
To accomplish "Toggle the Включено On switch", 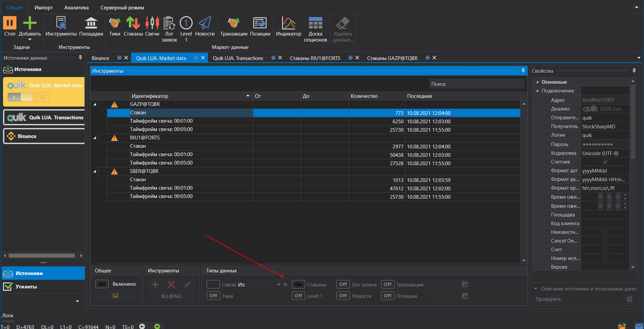I will point(102,284).
